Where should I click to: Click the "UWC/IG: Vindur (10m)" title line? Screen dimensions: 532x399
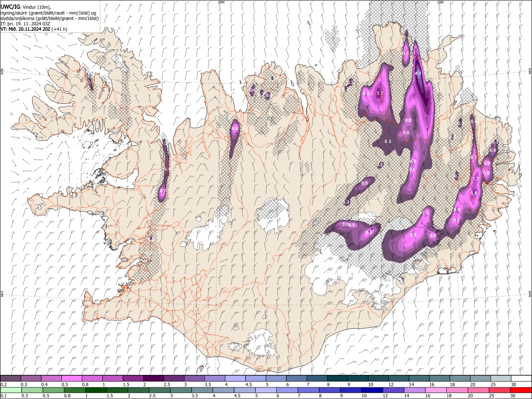[x=26, y=7]
